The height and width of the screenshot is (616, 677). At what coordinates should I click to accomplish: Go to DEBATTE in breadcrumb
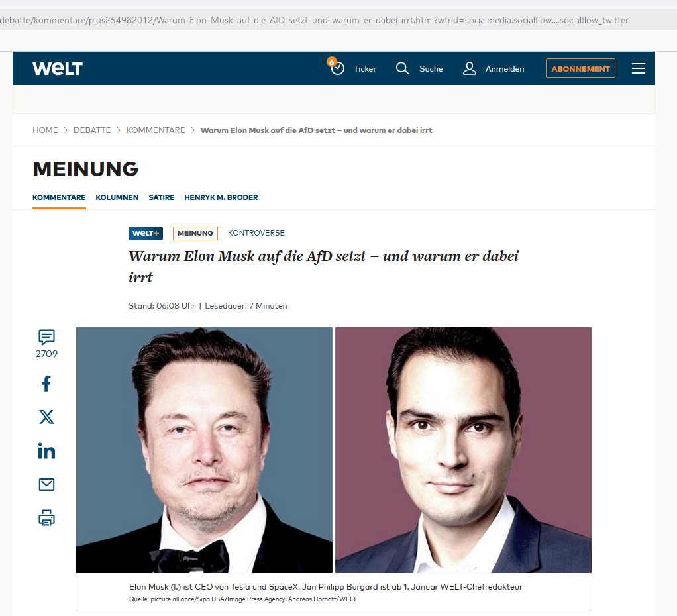coord(92,130)
